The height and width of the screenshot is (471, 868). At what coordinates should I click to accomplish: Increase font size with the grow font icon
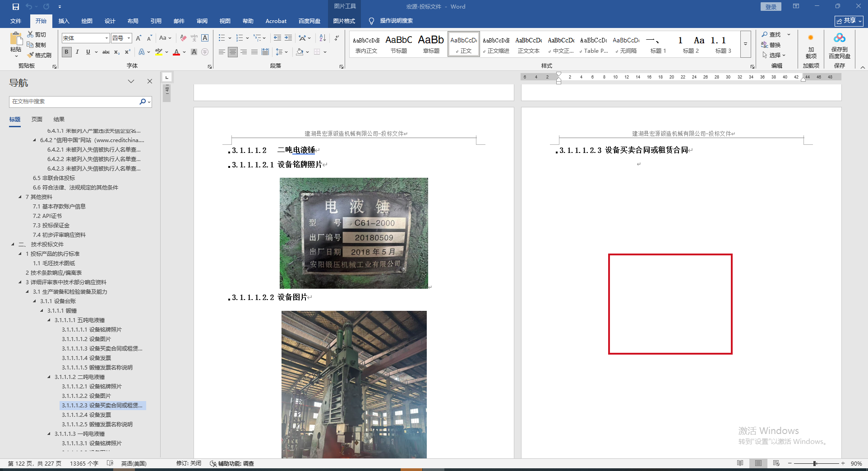[139, 38]
